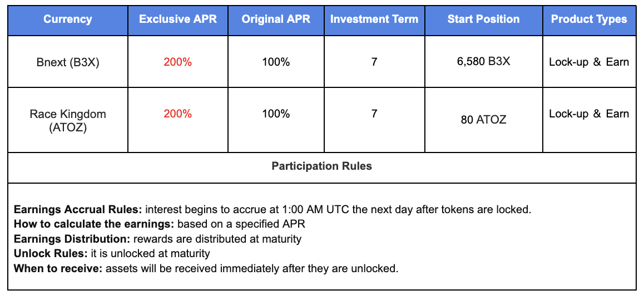Select the 6,580 B3X start position
This screenshot has width=644, height=295.
(x=483, y=61)
